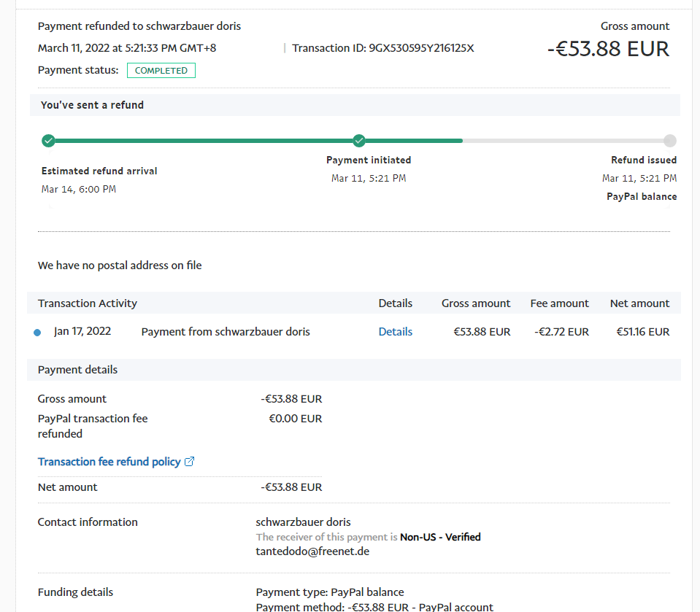Click the Non-US - Verified receiver status
The image size is (700, 612).
(x=440, y=537)
